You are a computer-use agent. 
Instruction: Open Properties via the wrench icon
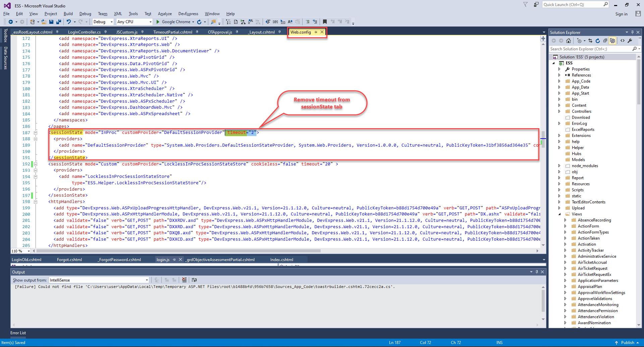630,41
